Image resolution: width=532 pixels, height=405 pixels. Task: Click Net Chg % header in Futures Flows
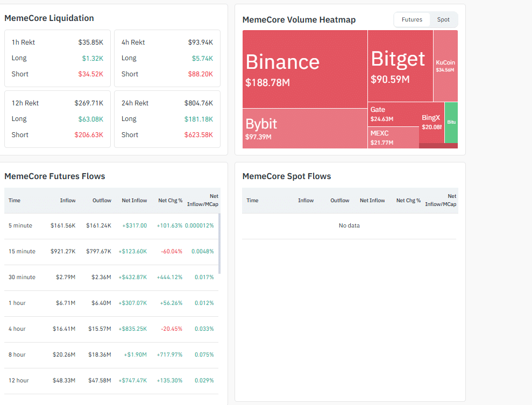(170, 201)
